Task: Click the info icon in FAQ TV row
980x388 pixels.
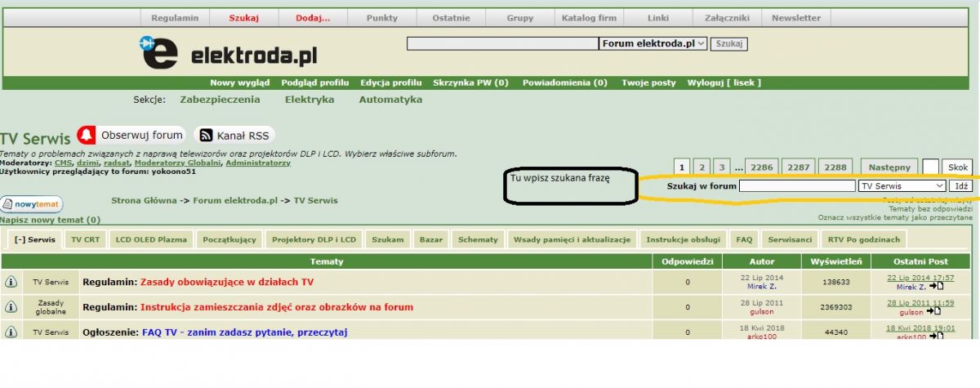Action: point(11,332)
